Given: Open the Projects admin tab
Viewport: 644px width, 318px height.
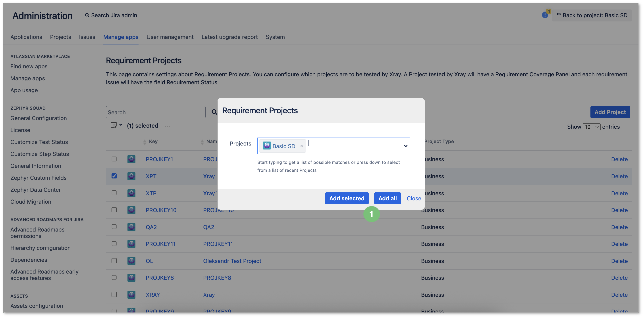Looking at the screenshot, I should coord(60,37).
